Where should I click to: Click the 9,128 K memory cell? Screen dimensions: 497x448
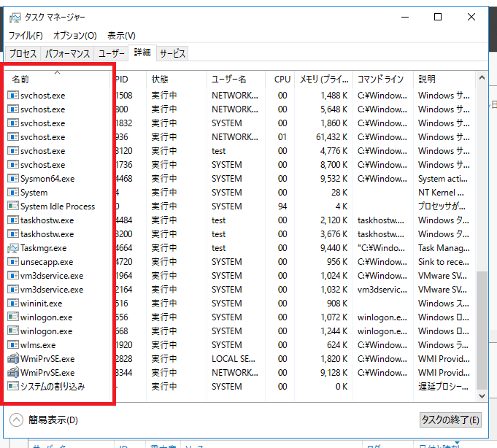point(334,373)
